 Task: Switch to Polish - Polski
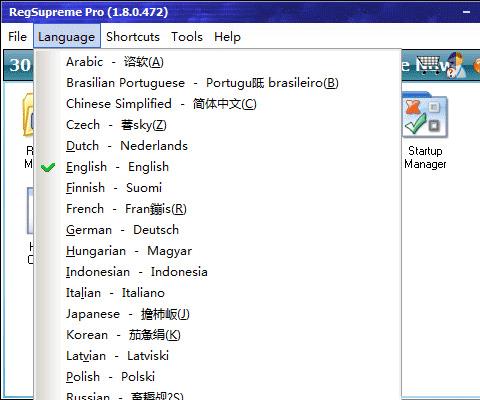click(x=218, y=377)
